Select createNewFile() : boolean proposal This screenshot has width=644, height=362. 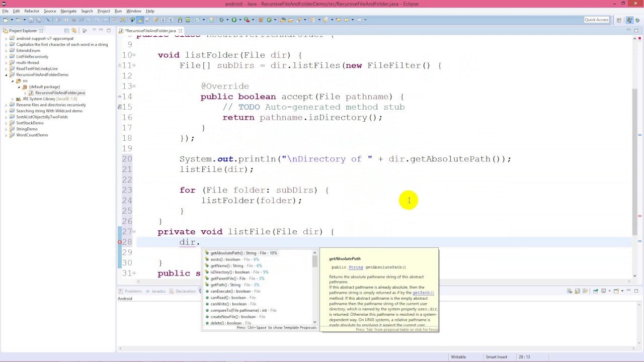258,317
